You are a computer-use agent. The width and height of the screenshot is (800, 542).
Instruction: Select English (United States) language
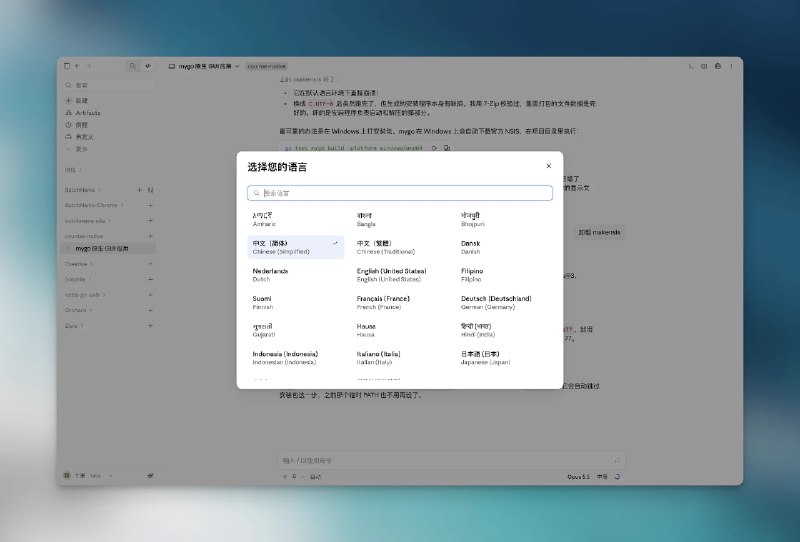point(399,275)
